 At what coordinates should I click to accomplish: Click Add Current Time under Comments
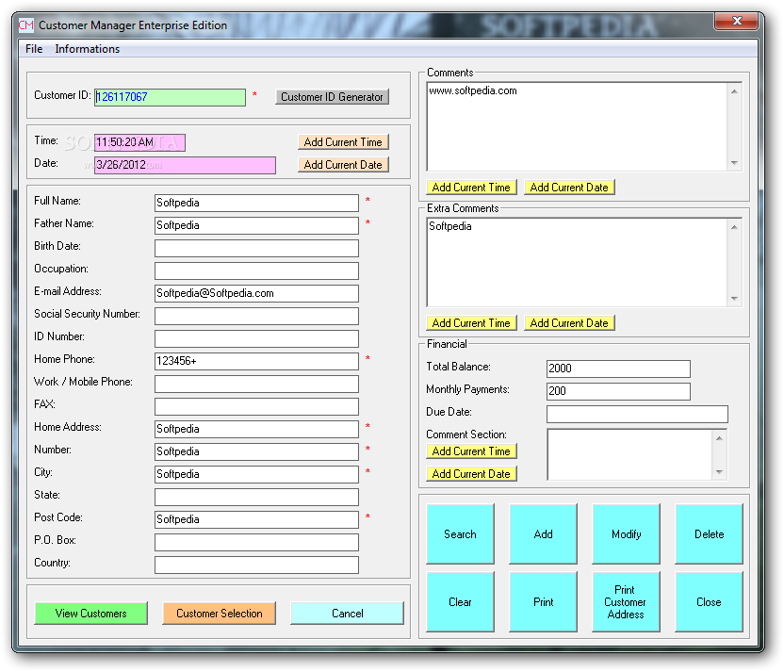[x=471, y=188]
